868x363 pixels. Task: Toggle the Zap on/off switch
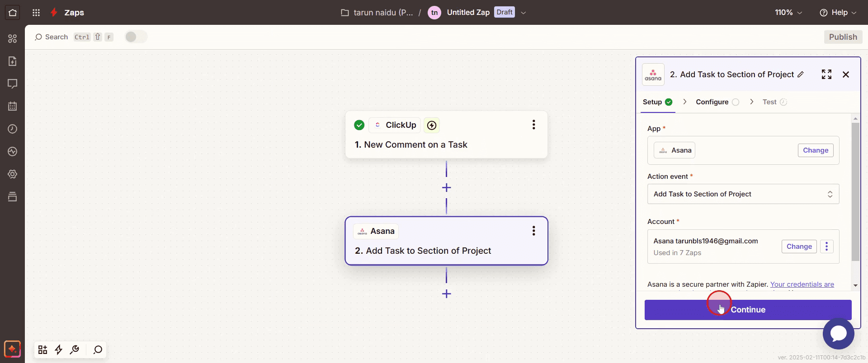pos(136,37)
